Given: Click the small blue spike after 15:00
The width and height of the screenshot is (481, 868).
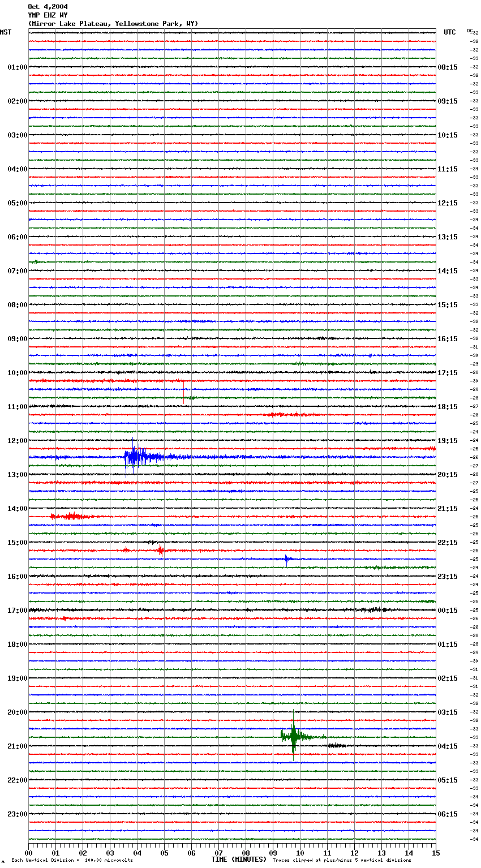Looking at the screenshot, I should pyautogui.click(x=286, y=560).
